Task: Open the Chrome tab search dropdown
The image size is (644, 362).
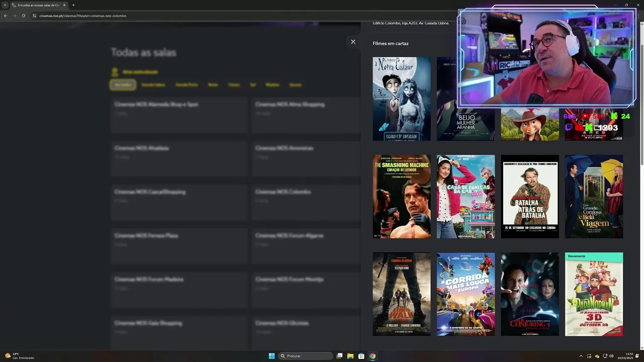Action: [x=5, y=5]
